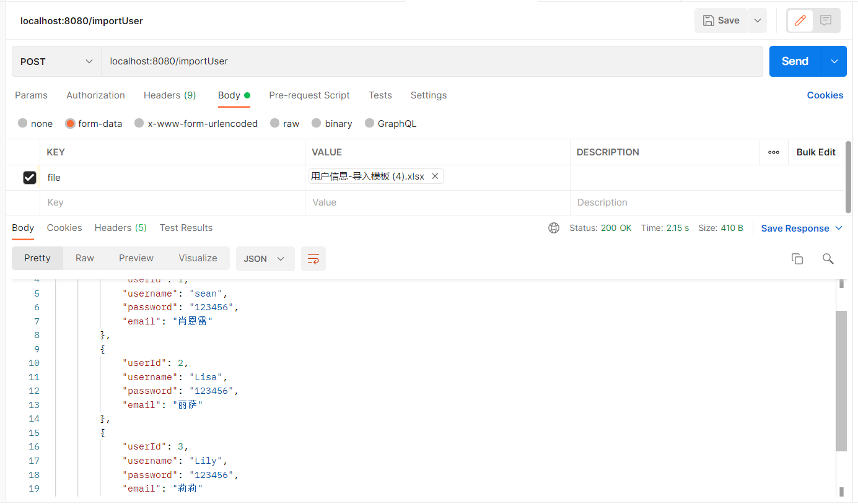Screen dimensions: 858x504
Task: Select the form-data radio button
Action: click(70, 123)
